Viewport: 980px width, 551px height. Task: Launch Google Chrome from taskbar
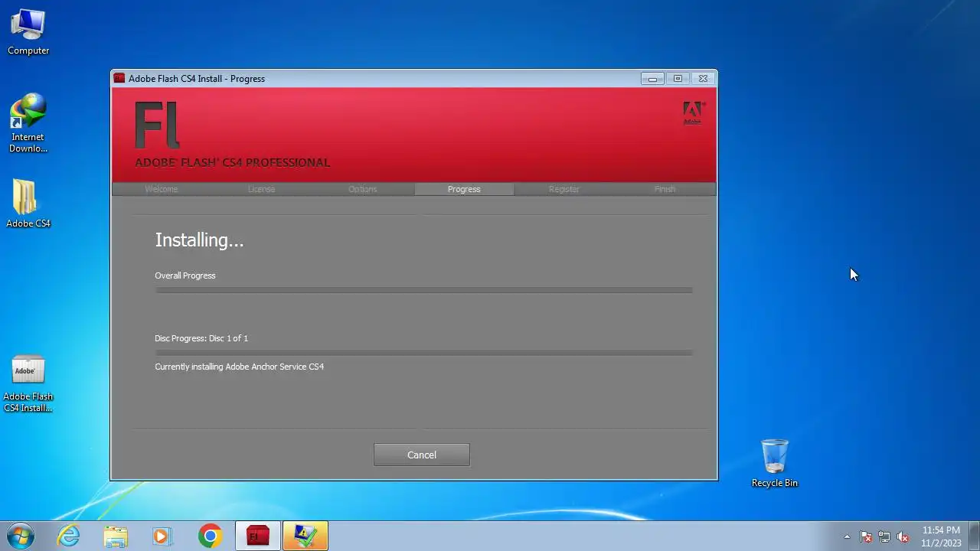click(x=210, y=536)
